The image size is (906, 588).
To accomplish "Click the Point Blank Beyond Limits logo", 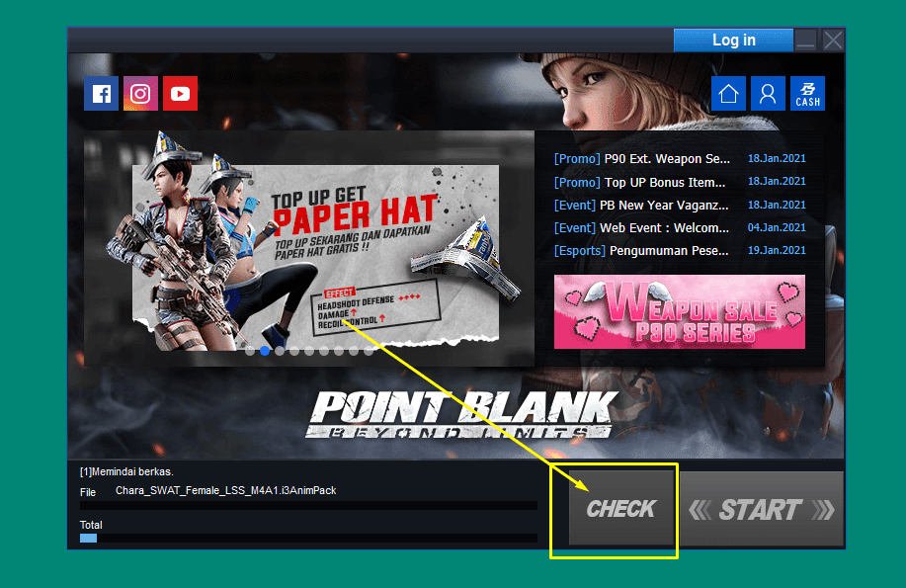I will point(461,414).
